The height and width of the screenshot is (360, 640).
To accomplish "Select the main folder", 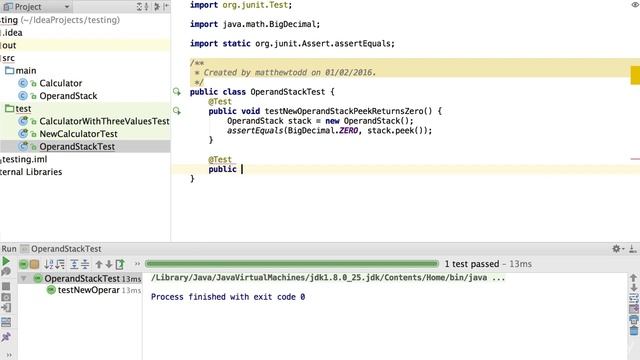I will tap(26, 71).
